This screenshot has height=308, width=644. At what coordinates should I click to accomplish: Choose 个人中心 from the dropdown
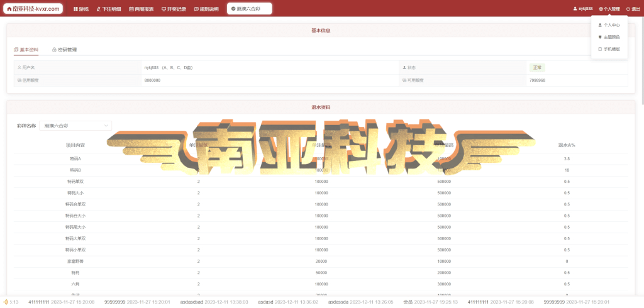click(609, 25)
